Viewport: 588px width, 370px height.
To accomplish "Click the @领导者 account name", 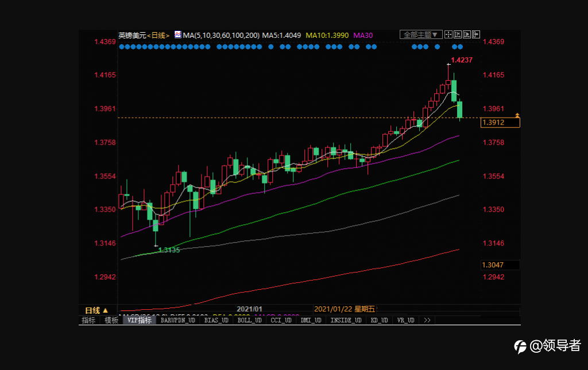I will 555,346.
